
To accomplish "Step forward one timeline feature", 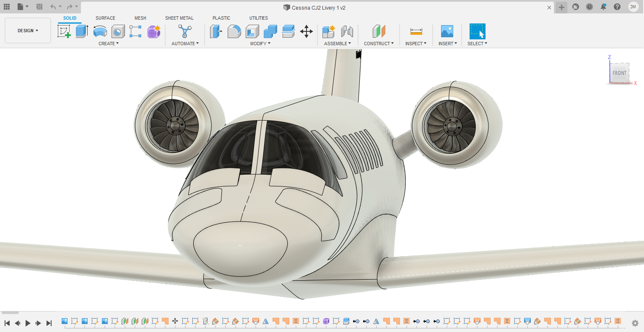I will [39, 323].
